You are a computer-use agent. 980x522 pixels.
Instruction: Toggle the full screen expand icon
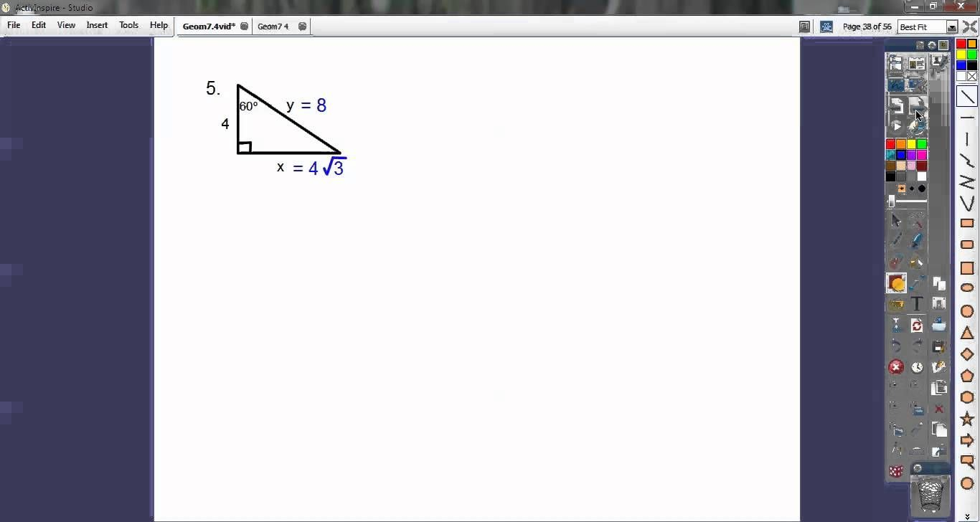coord(970,27)
